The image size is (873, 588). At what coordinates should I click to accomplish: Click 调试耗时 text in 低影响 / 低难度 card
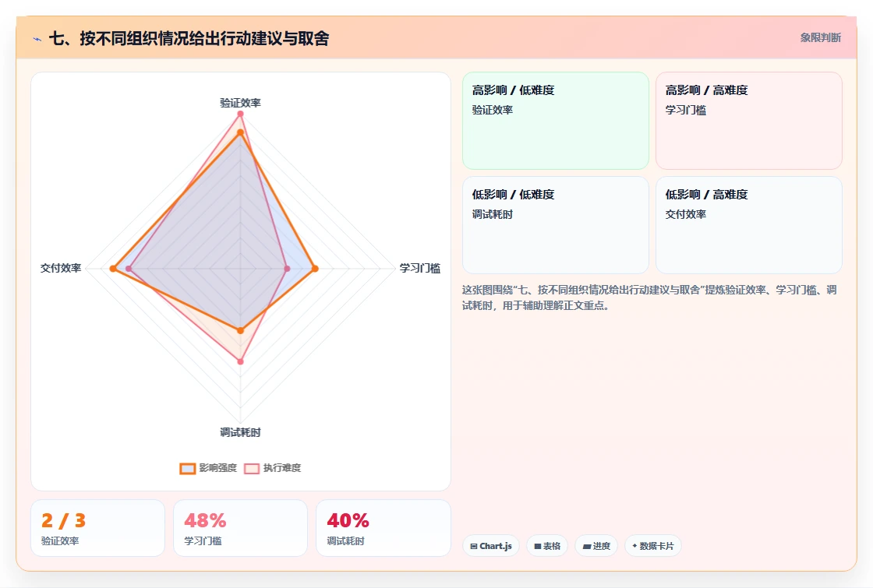click(x=493, y=214)
